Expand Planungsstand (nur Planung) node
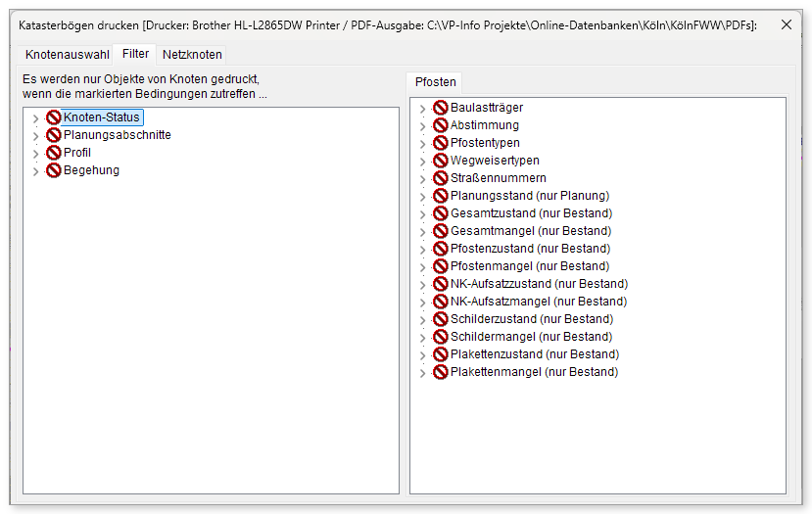Viewport: 812px width, 514px height. 422,197
